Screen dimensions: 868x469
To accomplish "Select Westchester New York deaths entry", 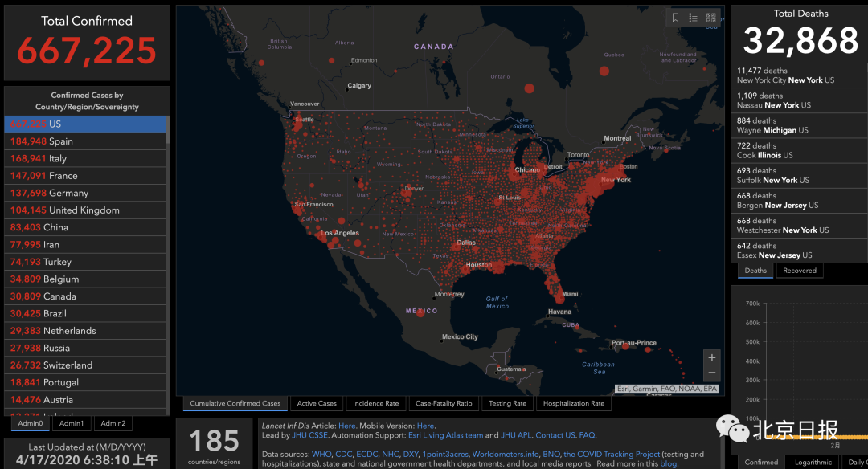I will pyautogui.click(x=800, y=225).
